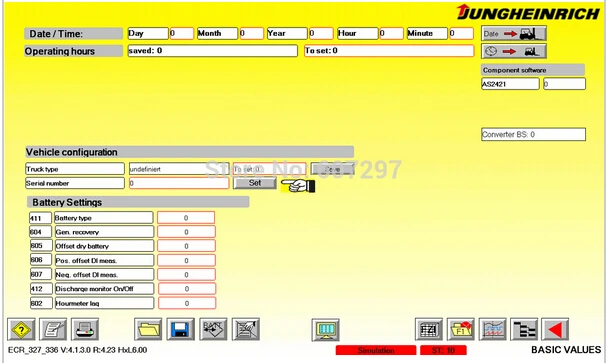Image resolution: width=607 pixels, height=363 pixels.
Task: Click the grid table icon in bottom toolbar
Action: coord(429,329)
